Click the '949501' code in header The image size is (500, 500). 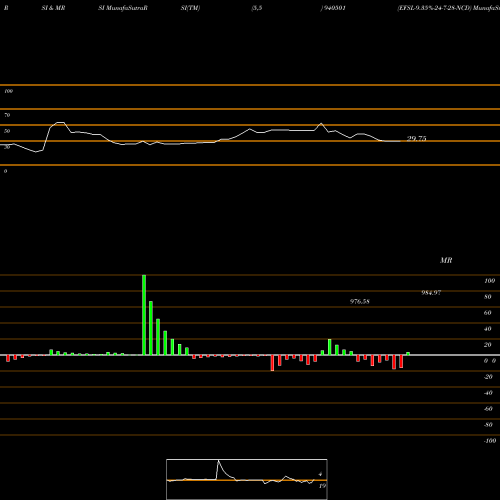point(335,8)
